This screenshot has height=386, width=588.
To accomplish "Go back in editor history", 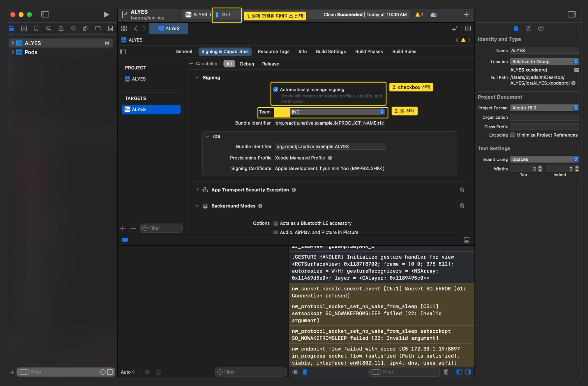I will coord(136,28).
